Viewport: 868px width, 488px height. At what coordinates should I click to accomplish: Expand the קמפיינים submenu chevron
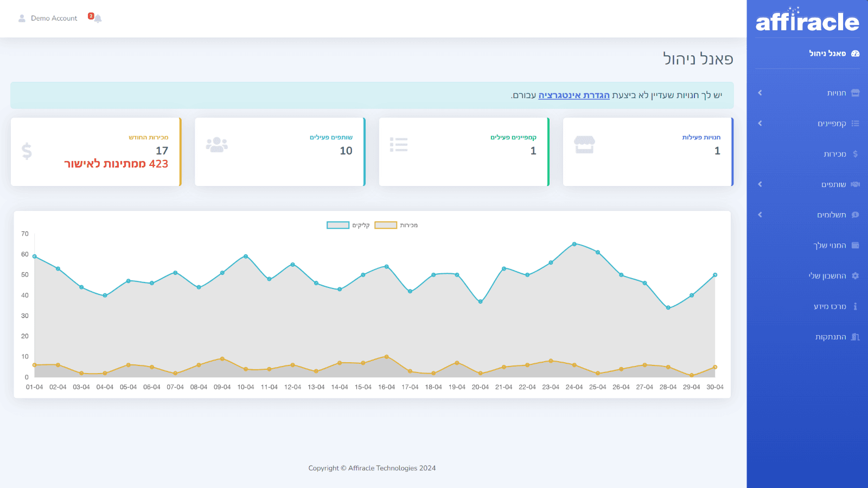point(760,124)
